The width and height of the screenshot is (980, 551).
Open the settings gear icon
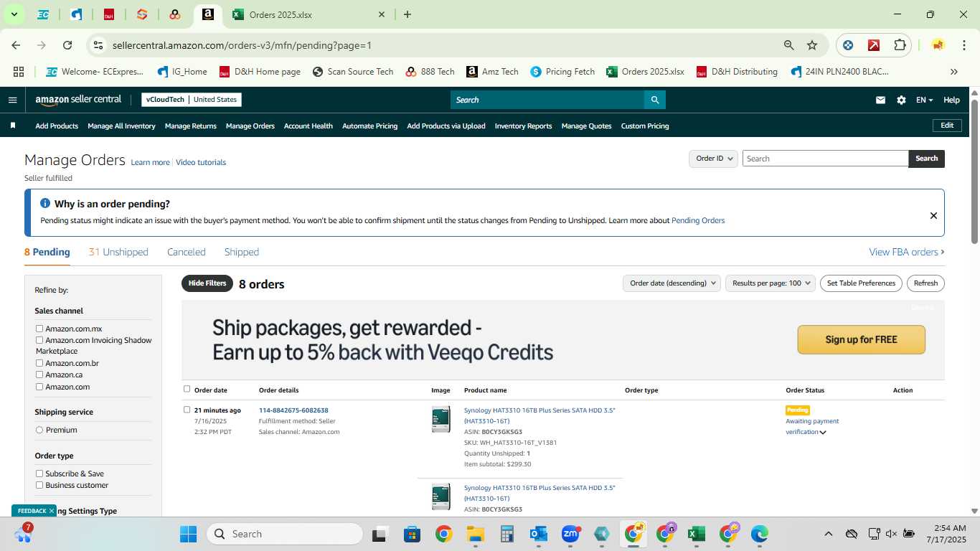901,100
